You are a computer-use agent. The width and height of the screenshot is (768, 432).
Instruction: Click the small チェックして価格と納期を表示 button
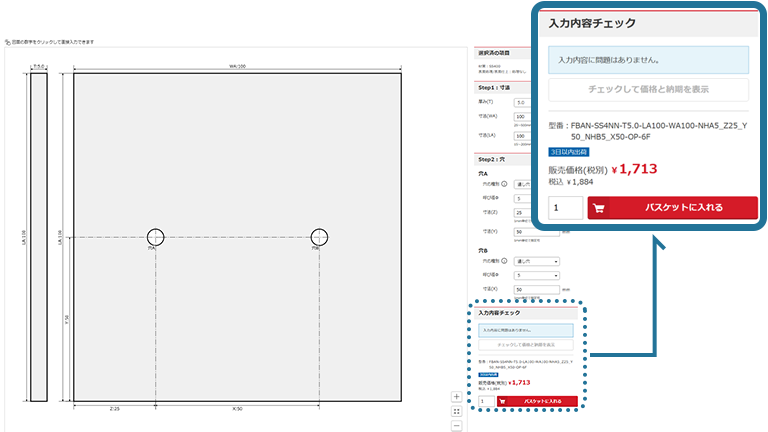point(526,345)
